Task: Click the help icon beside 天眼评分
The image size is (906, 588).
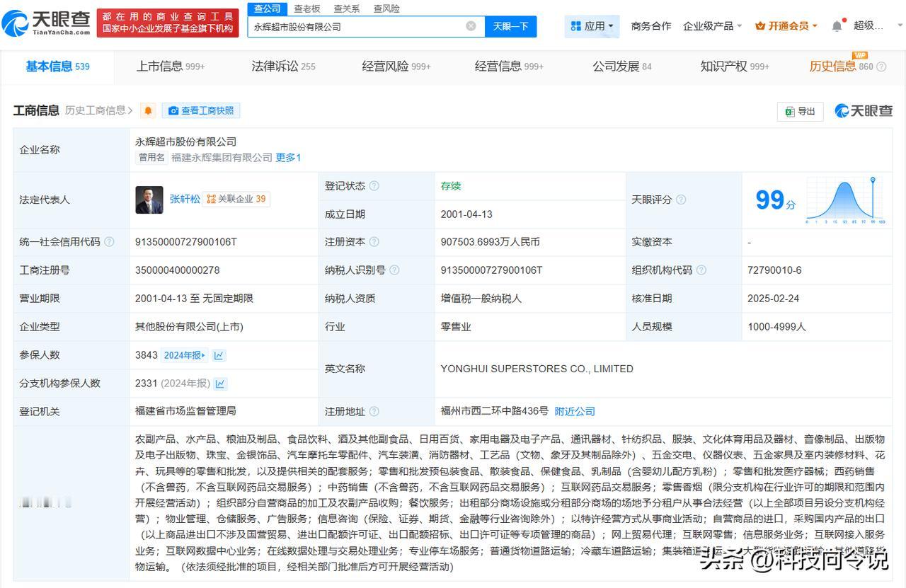Action: [x=681, y=200]
